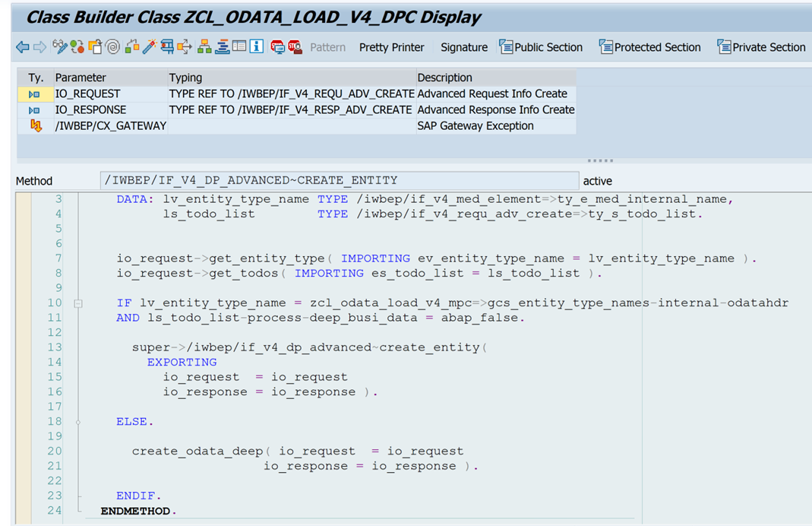Open the Public Section
Screen dimensions: 812x526
(x=541, y=47)
